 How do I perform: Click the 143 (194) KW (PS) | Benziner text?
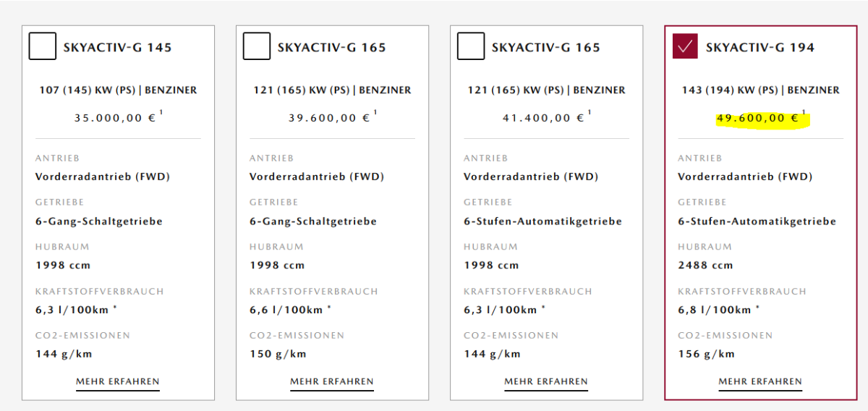point(761,90)
